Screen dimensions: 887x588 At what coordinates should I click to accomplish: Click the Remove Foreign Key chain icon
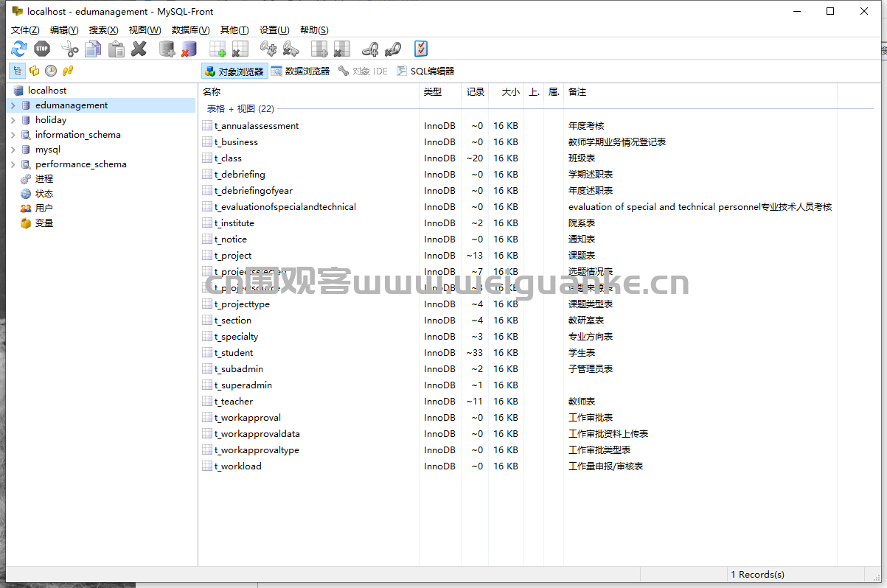point(392,49)
